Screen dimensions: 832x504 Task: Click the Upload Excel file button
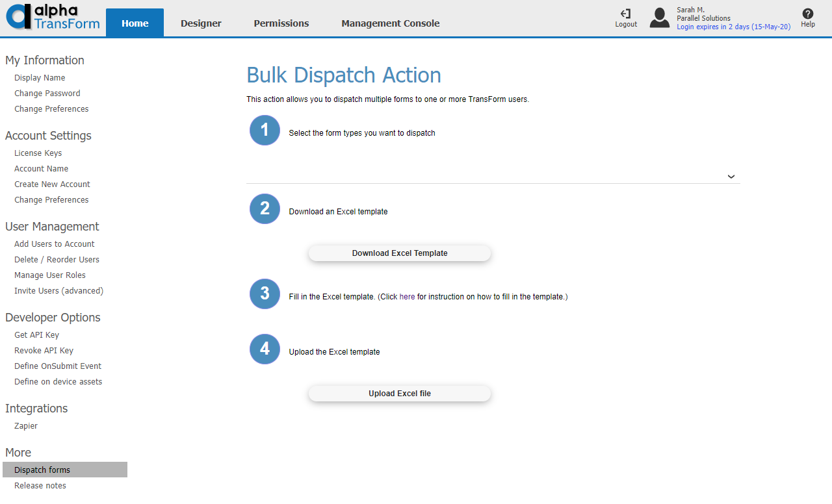click(399, 393)
